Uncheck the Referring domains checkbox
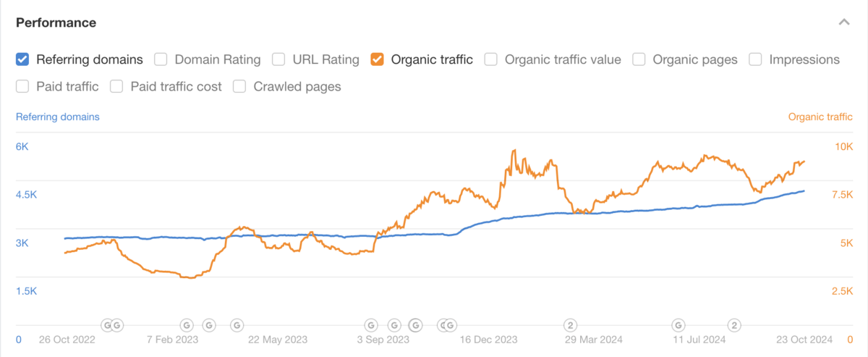868x357 pixels. (x=22, y=59)
